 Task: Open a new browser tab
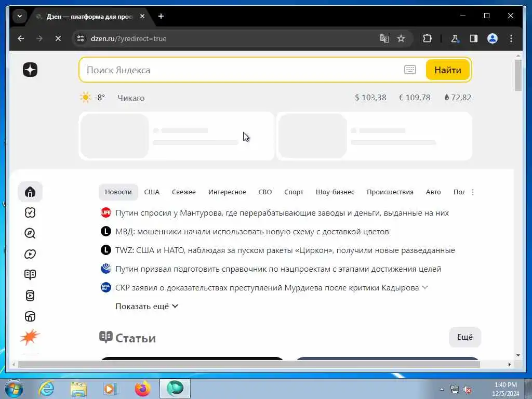coord(161,16)
